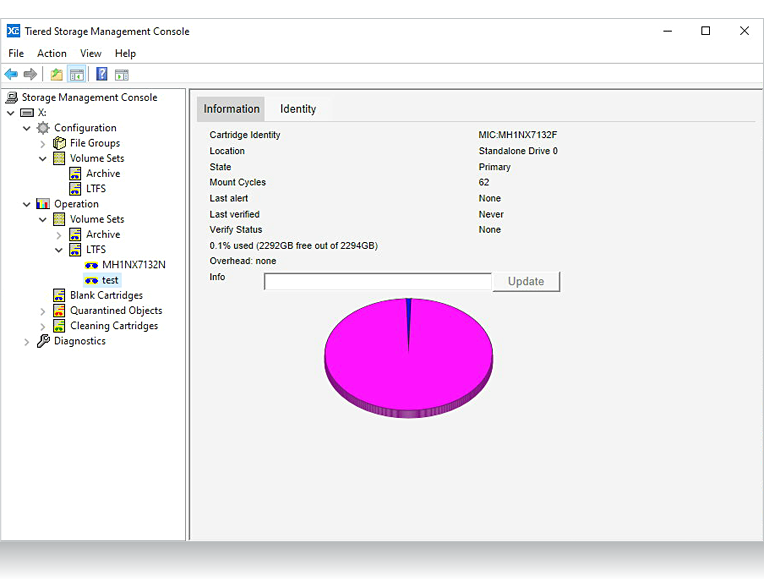The width and height of the screenshot is (764, 579).
Task: Click the Forward arrow toolbar icon
Action: [x=30, y=75]
